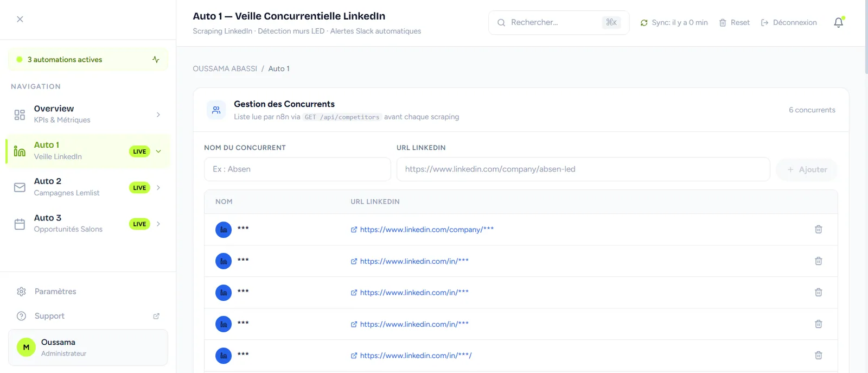Image resolution: width=868 pixels, height=373 pixels.
Task: Click the Support help circle icon
Action: (x=22, y=316)
